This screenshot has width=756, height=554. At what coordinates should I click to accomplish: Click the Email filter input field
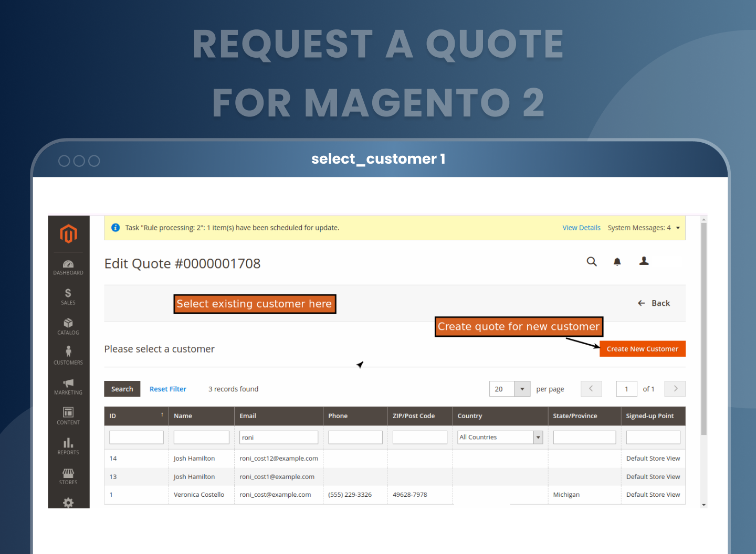(278, 438)
